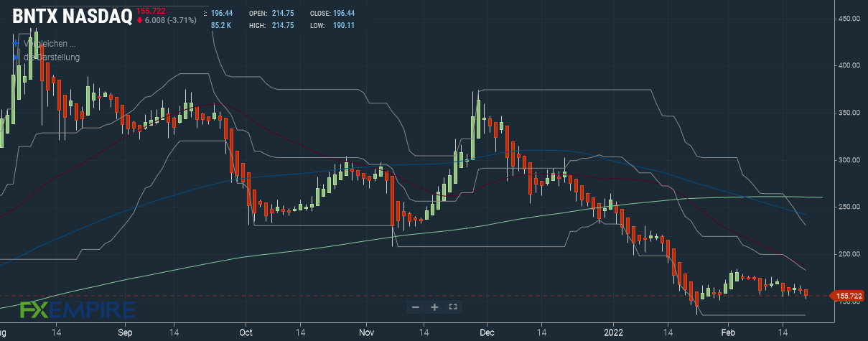Click the Sep label on the time axis
Viewport: 868px width, 341px height.
coord(125,333)
